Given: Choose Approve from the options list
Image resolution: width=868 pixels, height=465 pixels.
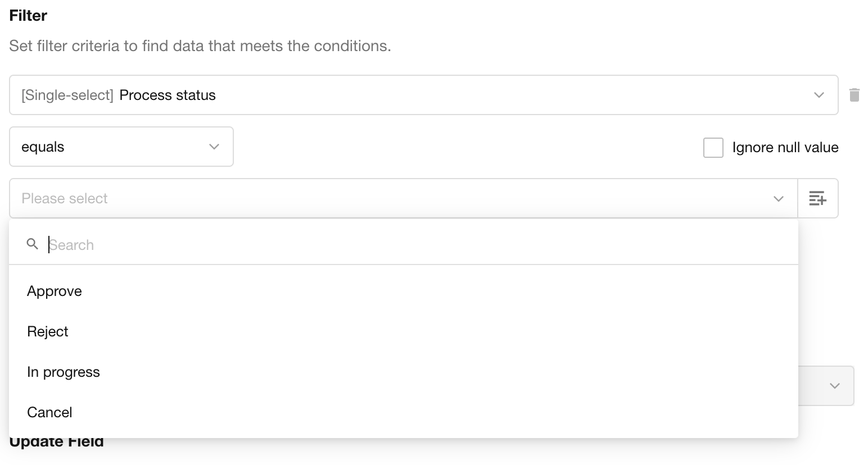Looking at the screenshot, I should point(55,291).
